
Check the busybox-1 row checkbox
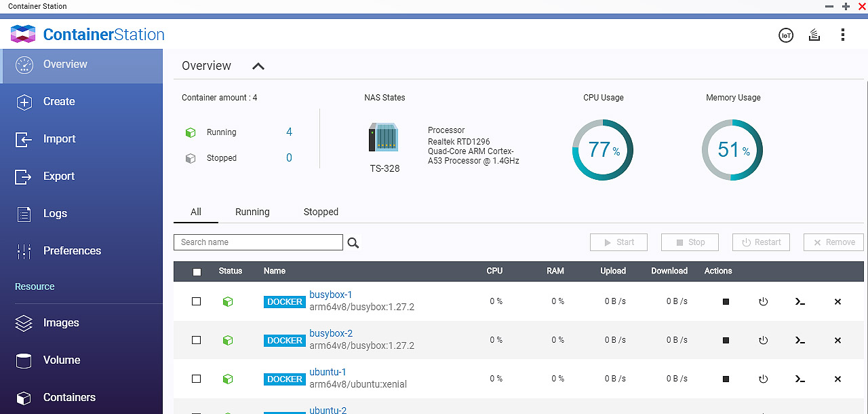click(197, 301)
